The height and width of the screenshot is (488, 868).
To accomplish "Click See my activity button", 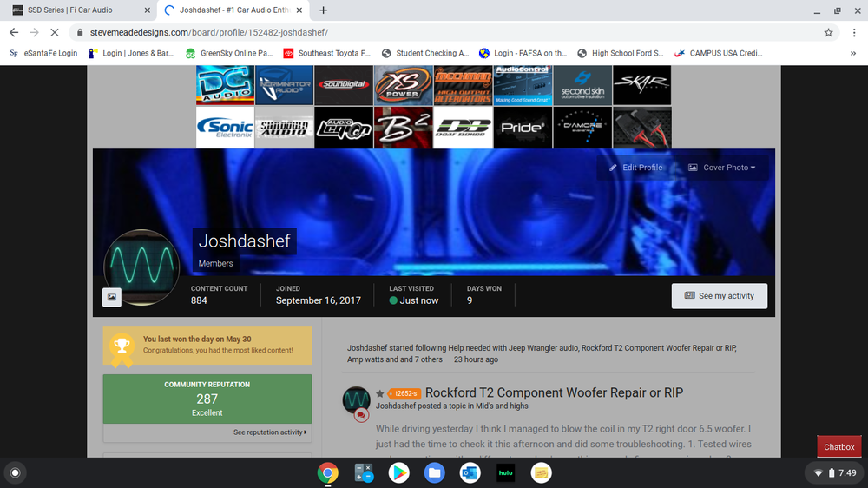I will (720, 296).
